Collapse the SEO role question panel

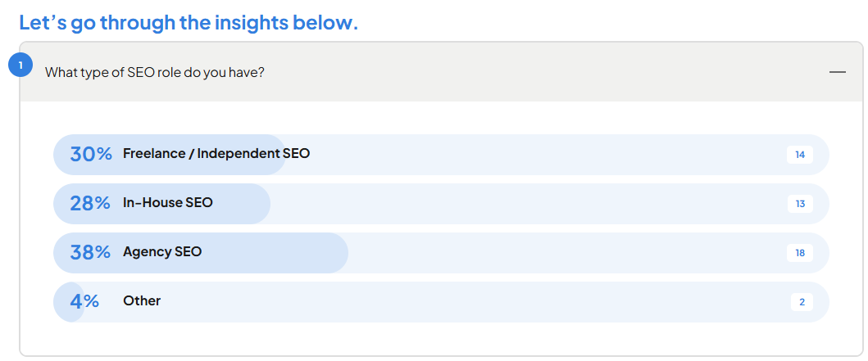[x=837, y=72]
